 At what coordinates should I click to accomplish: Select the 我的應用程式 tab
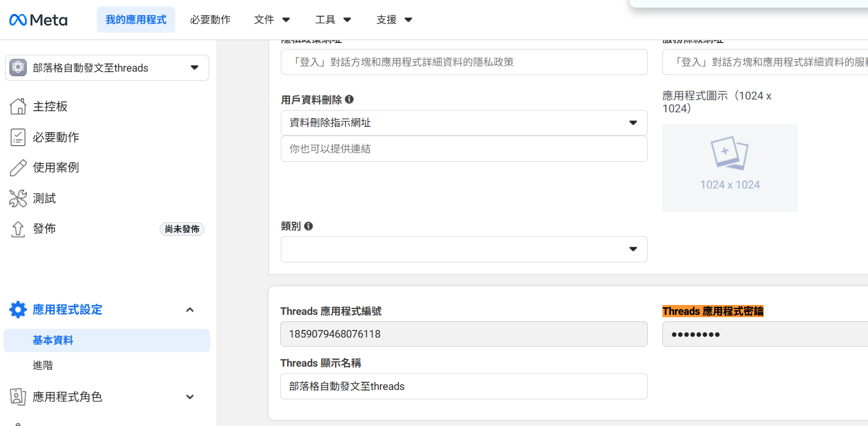tap(136, 20)
